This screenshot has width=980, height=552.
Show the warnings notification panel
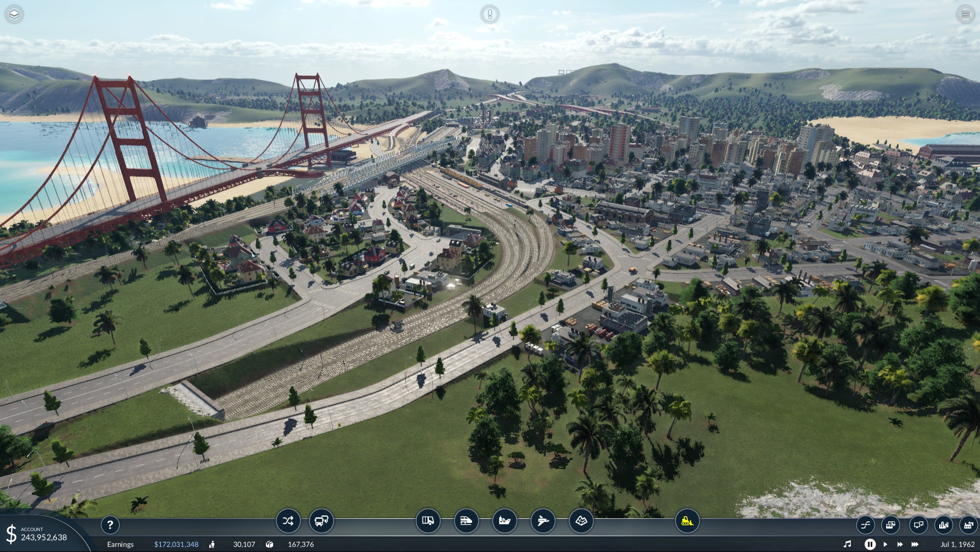(x=489, y=14)
